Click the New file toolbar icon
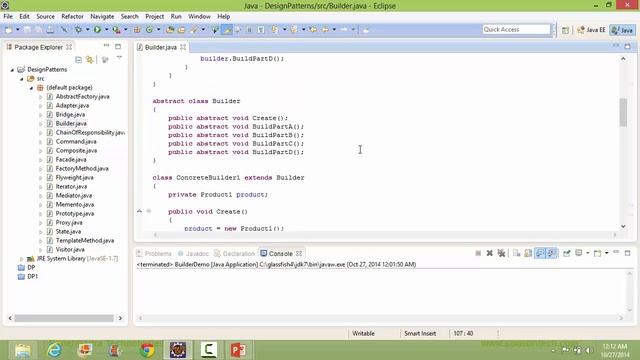Viewport: 640px width, 360px height. click(8, 29)
